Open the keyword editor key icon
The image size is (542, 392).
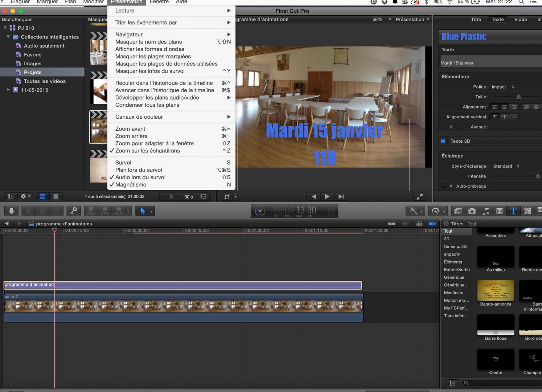73,211
